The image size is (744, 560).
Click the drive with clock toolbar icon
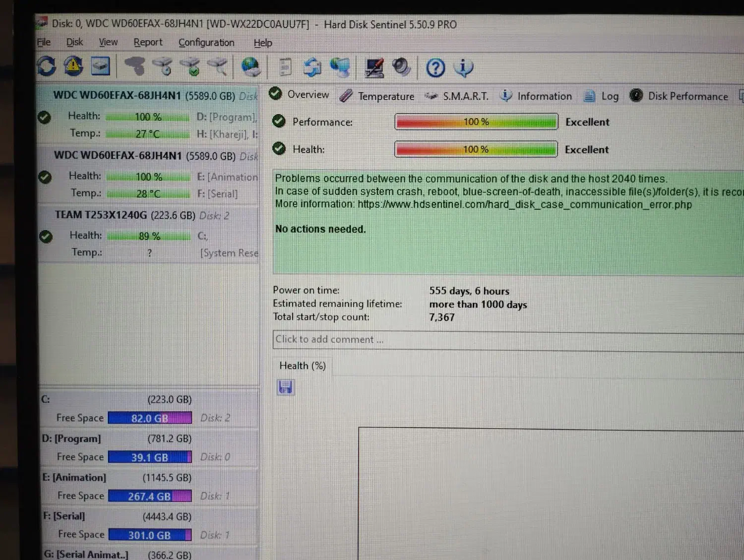pyautogui.click(x=162, y=66)
